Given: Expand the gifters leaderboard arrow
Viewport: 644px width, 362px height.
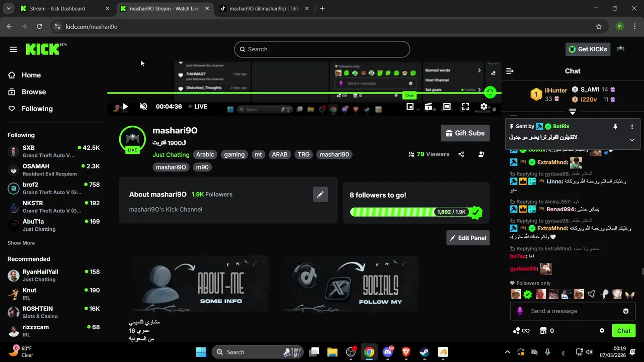Looking at the screenshot, I should tap(573, 112).
